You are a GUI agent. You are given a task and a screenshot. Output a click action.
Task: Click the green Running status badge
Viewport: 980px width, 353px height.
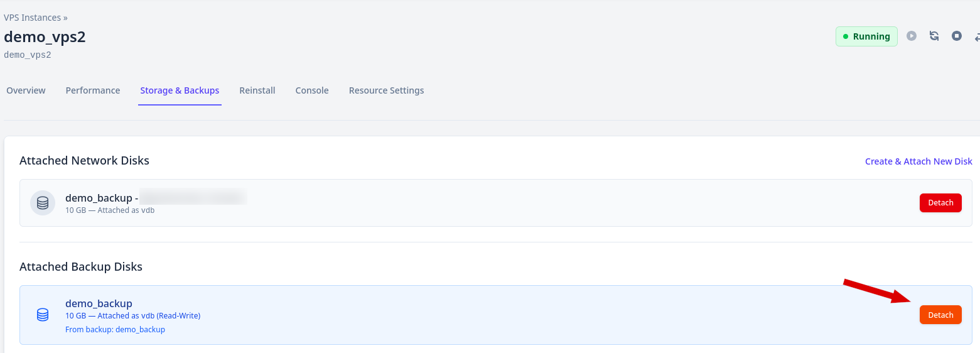(866, 36)
